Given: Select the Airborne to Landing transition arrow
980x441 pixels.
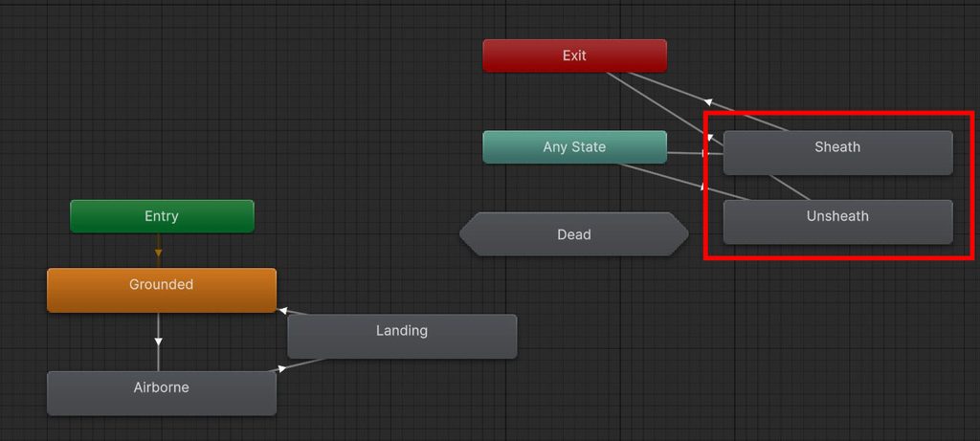Looking at the screenshot, I should (282, 368).
